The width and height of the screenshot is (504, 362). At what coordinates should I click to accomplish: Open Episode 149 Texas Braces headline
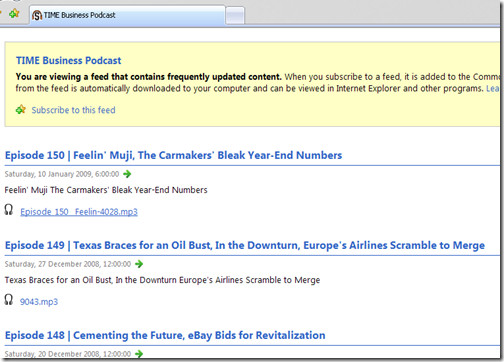click(x=245, y=245)
